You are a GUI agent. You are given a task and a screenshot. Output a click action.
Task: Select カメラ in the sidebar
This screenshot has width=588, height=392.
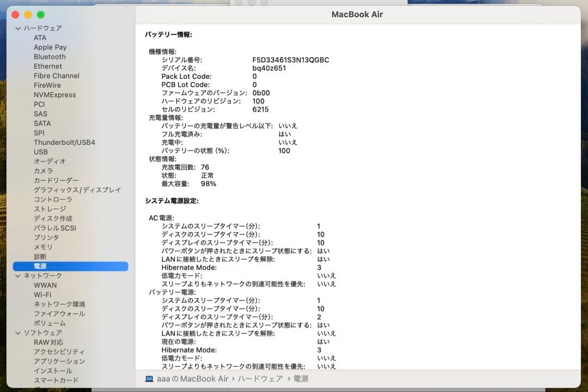44,171
